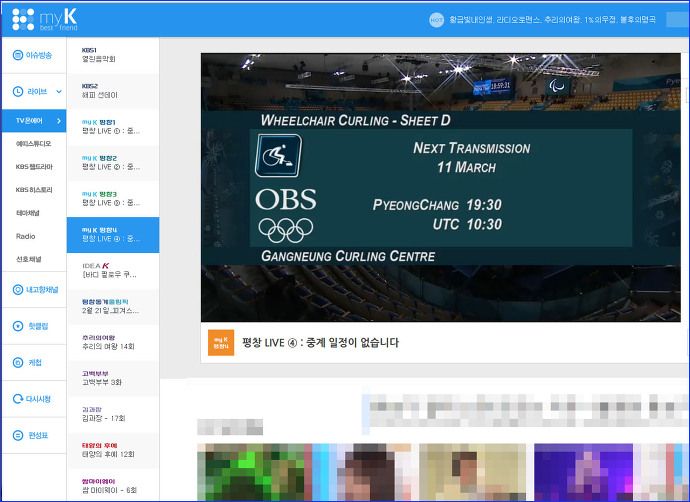Click the 핫클립 play-circle icon
Screen dimensions: 690x502
pos(18,326)
